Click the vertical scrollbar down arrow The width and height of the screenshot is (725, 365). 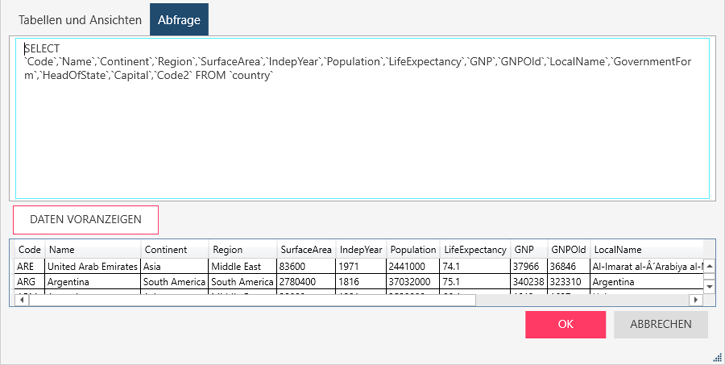[x=709, y=287]
